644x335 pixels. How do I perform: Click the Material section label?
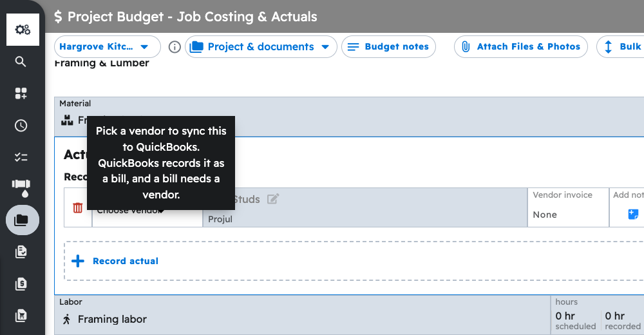(x=75, y=104)
